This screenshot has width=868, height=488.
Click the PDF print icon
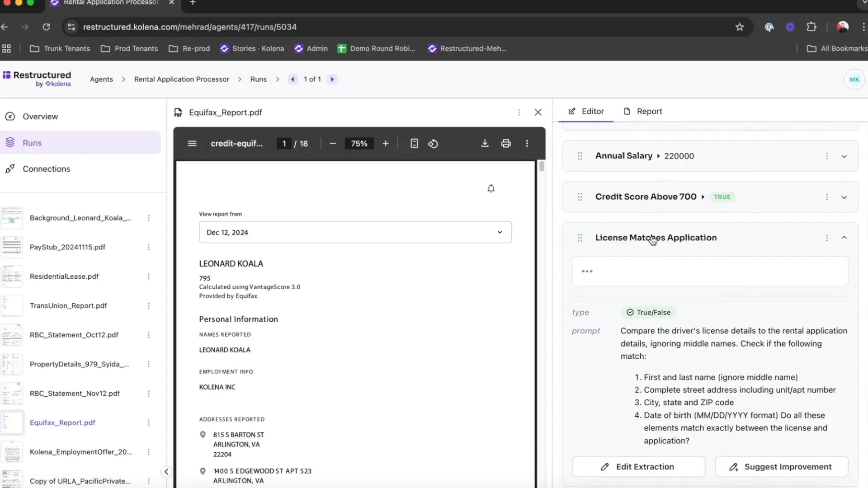click(x=506, y=144)
